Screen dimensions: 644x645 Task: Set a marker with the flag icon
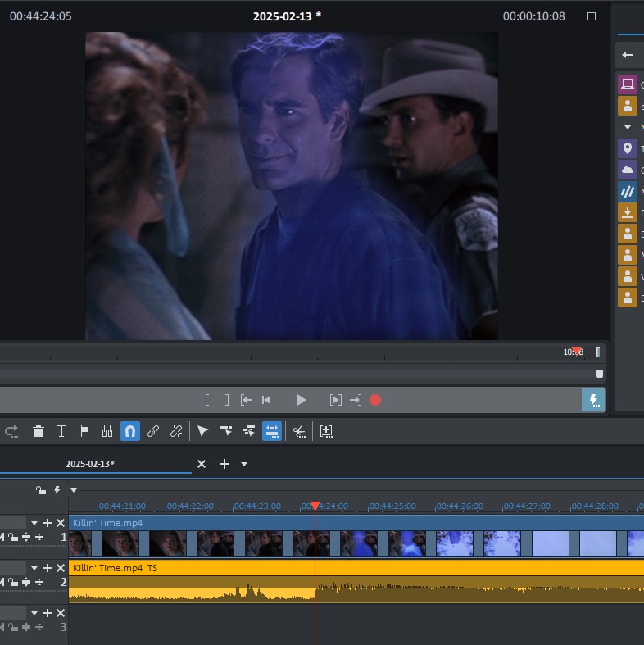click(x=84, y=431)
